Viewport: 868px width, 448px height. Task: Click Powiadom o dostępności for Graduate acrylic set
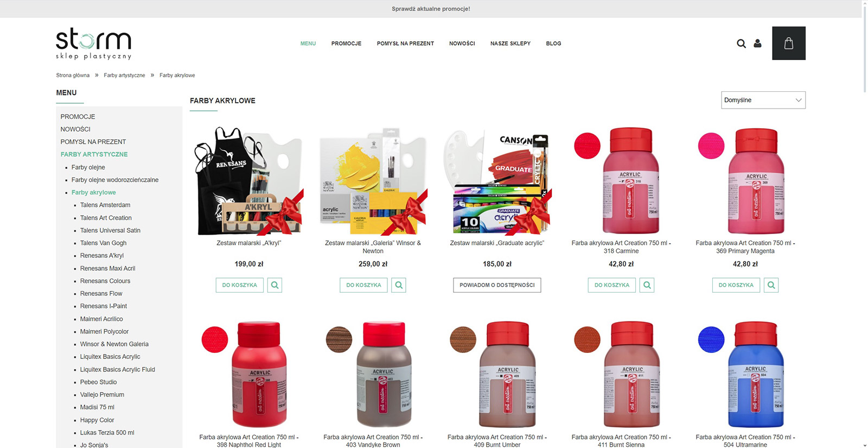click(497, 285)
